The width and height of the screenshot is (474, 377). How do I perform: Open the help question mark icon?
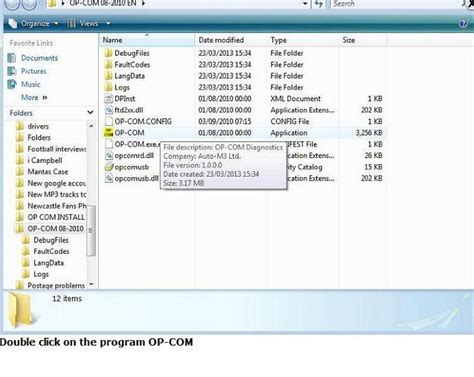[x=463, y=24]
